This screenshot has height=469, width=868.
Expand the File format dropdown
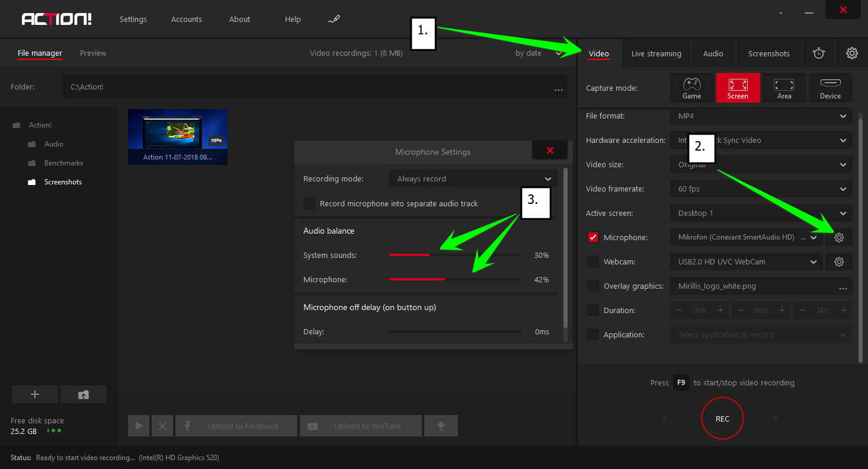point(761,116)
